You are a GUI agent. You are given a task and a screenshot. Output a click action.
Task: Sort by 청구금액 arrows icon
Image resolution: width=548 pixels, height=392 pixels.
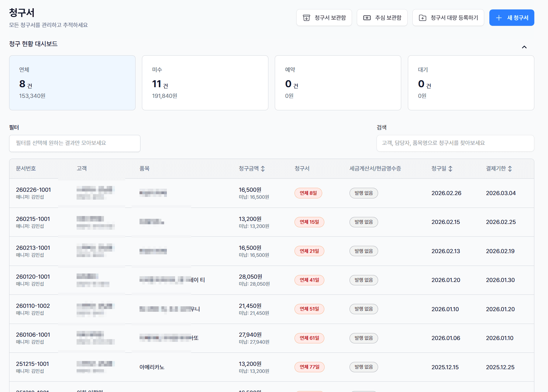263,169
